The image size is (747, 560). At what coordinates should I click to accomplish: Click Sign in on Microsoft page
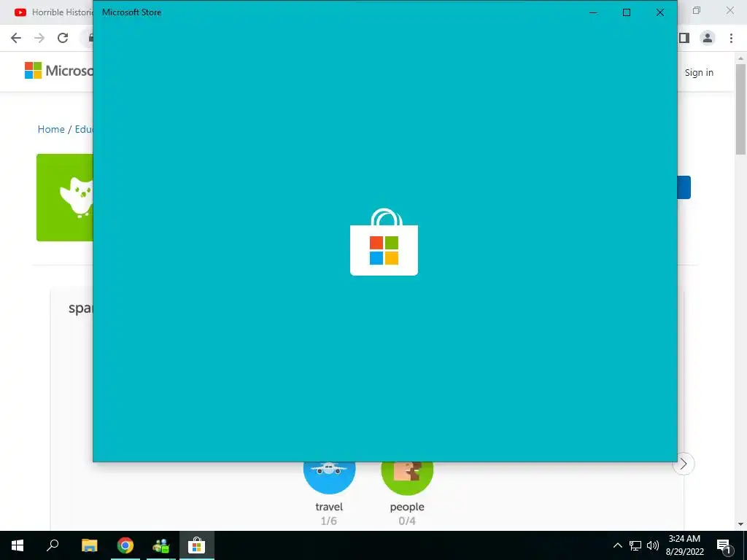click(699, 72)
